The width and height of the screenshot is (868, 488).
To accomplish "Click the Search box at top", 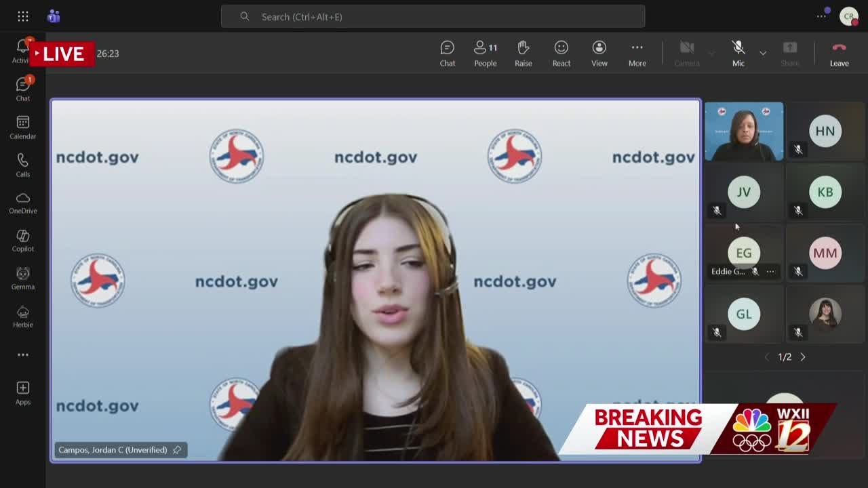I will 433,16.
